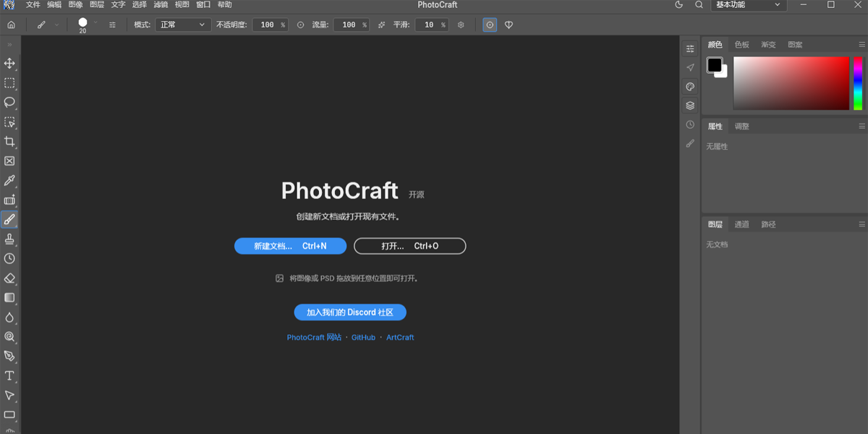Expand the toolbar double-chevron handle
This screenshot has width=868, height=434.
(9, 45)
